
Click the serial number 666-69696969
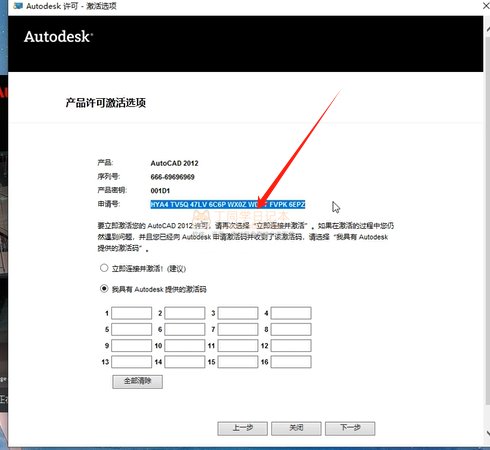[x=172, y=177]
